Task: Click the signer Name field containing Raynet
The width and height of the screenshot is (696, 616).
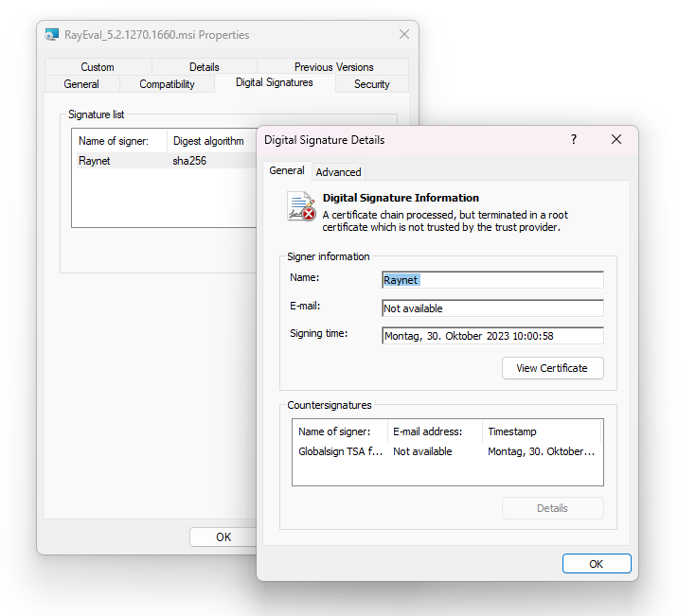Action: [491, 280]
